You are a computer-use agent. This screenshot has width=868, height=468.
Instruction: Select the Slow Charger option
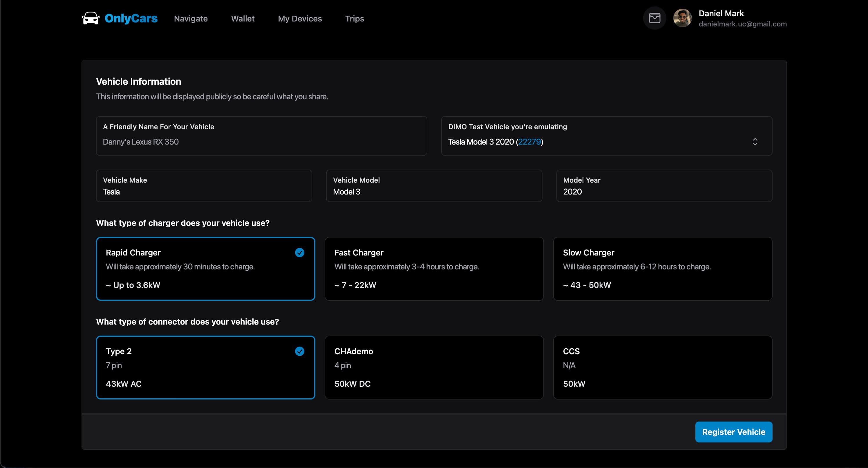[x=663, y=269]
